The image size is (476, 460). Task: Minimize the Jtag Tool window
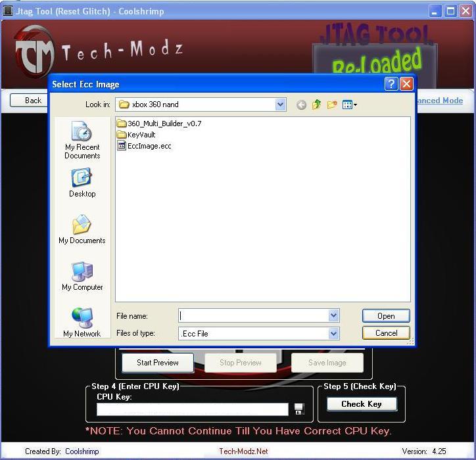click(435, 11)
